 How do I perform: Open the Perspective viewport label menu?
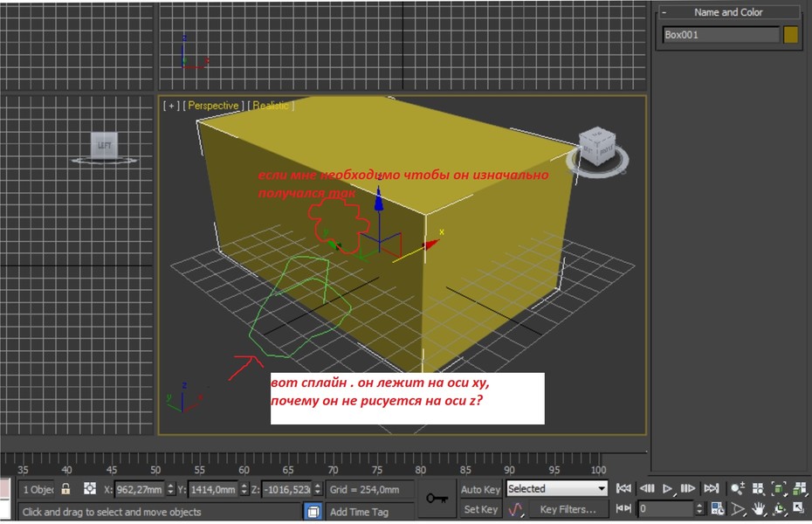(213, 106)
